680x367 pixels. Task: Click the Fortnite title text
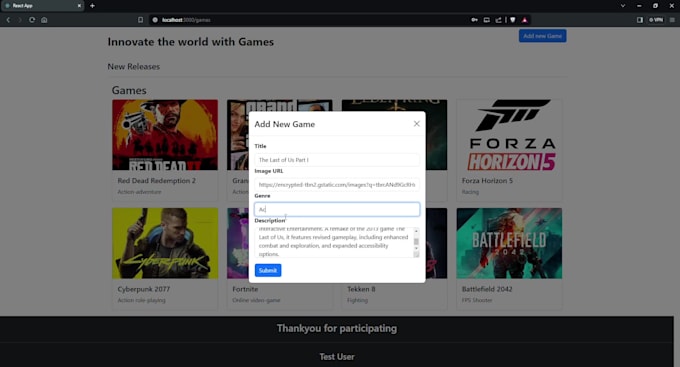[x=245, y=289]
